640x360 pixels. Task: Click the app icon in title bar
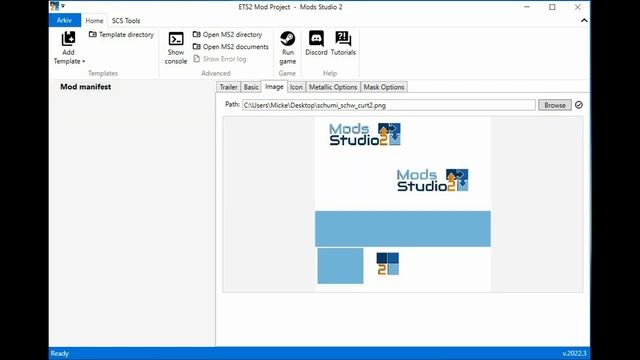coord(54,6)
